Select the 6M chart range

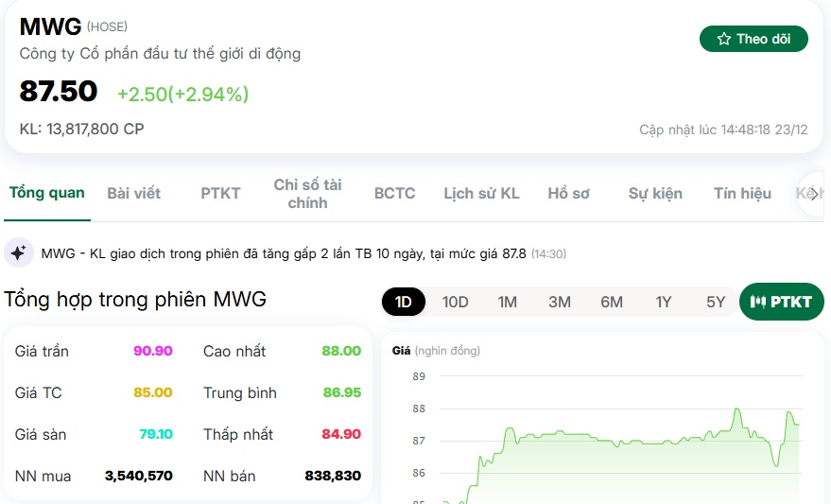pyautogui.click(x=612, y=302)
